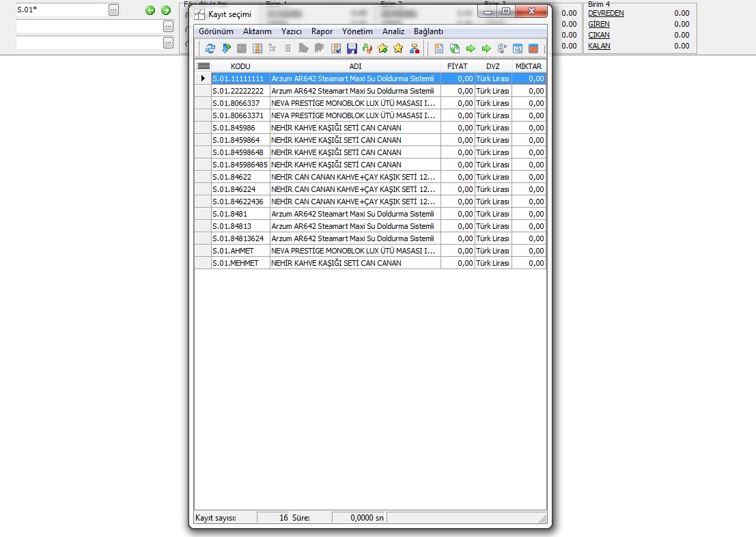Click the green arrow beside the wrench tools icon

[x=486, y=49]
